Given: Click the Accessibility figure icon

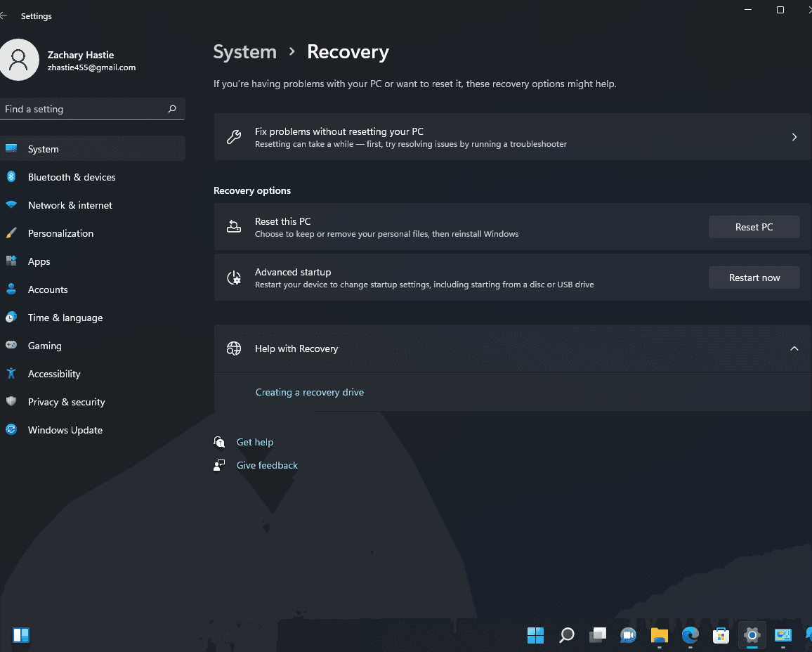Looking at the screenshot, I should point(11,373).
